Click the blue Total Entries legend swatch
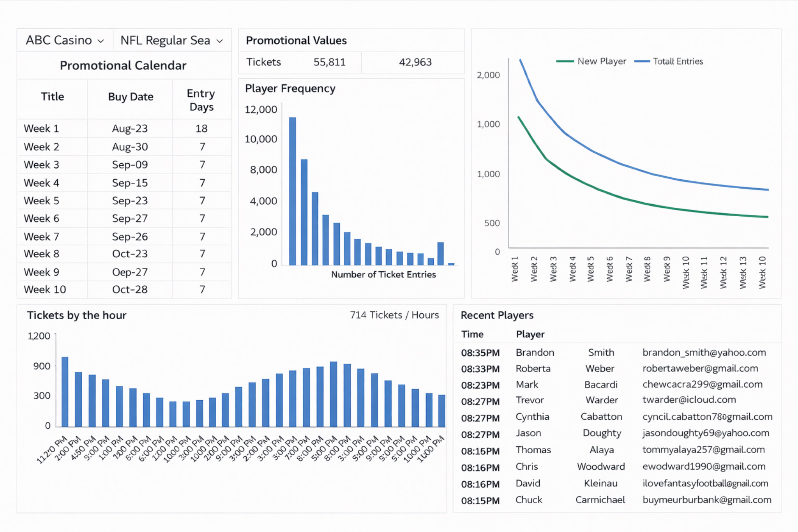 click(x=642, y=61)
